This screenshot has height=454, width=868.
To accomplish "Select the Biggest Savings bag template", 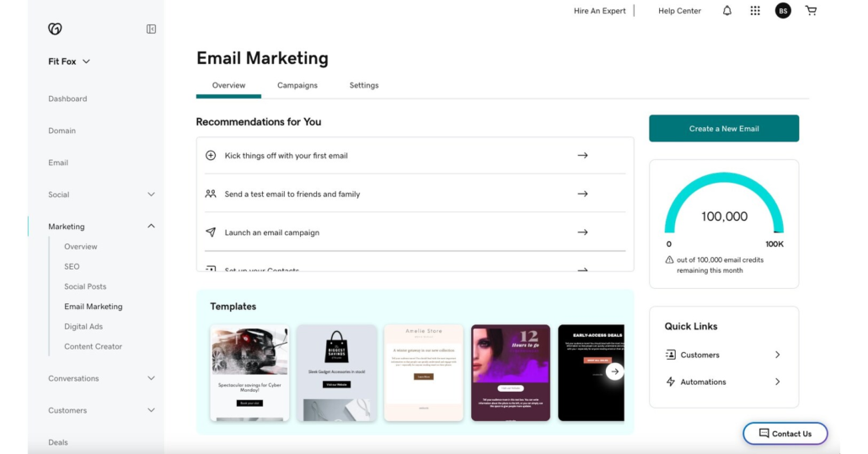I will (x=336, y=372).
